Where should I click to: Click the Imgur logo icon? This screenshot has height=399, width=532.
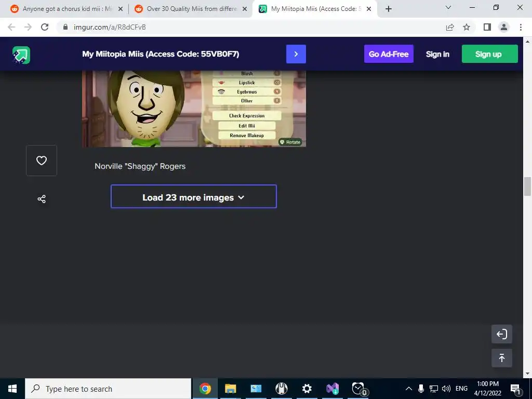tap(21, 55)
